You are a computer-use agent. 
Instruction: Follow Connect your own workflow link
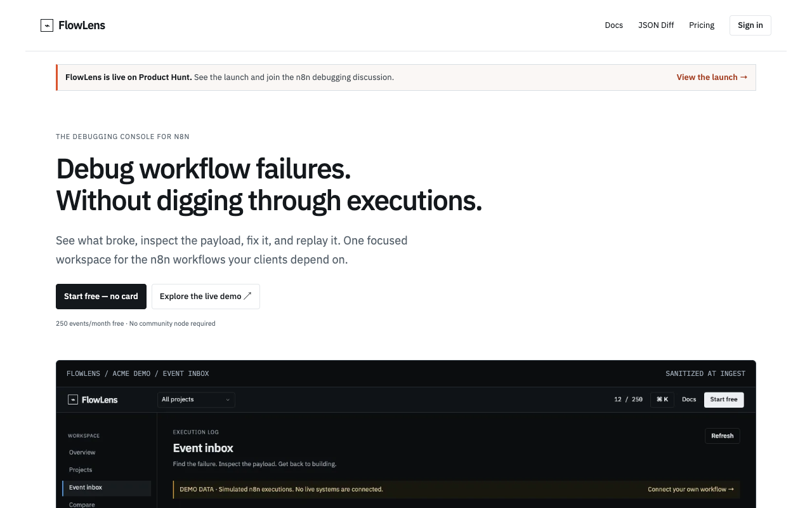(x=691, y=490)
